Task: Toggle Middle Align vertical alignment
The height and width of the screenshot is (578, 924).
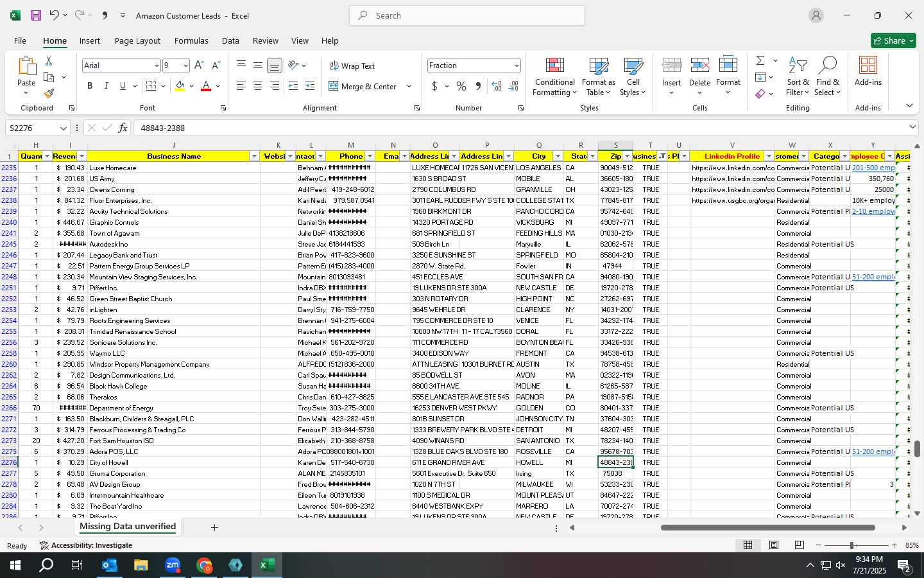Action: click(x=258, y=66)
